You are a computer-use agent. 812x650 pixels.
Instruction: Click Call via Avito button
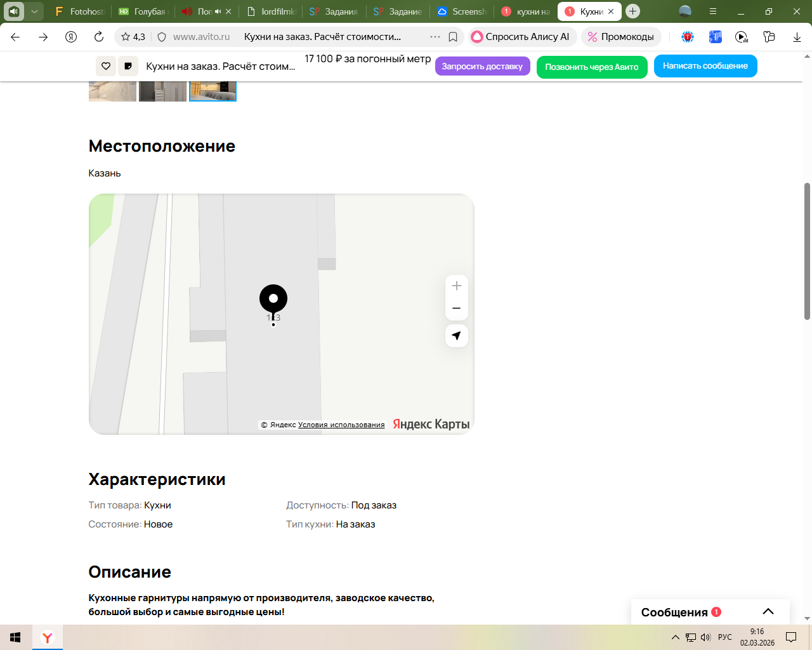pyautogui.click(x=592, y=67)
